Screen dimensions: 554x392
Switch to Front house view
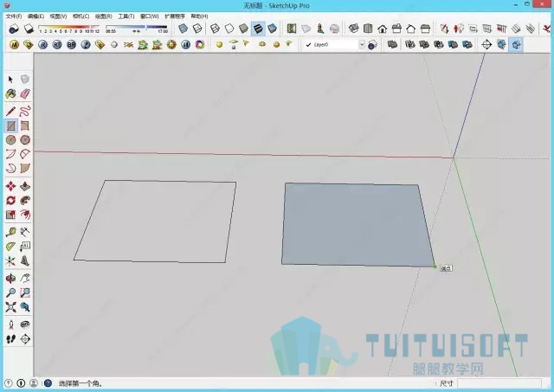click(383, 29)
